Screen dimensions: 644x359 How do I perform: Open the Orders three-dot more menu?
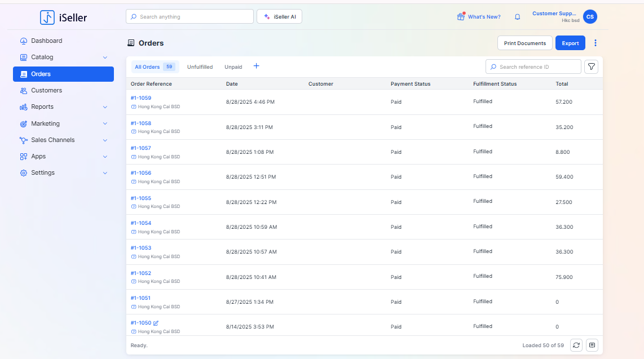click(x=595, y=43)
